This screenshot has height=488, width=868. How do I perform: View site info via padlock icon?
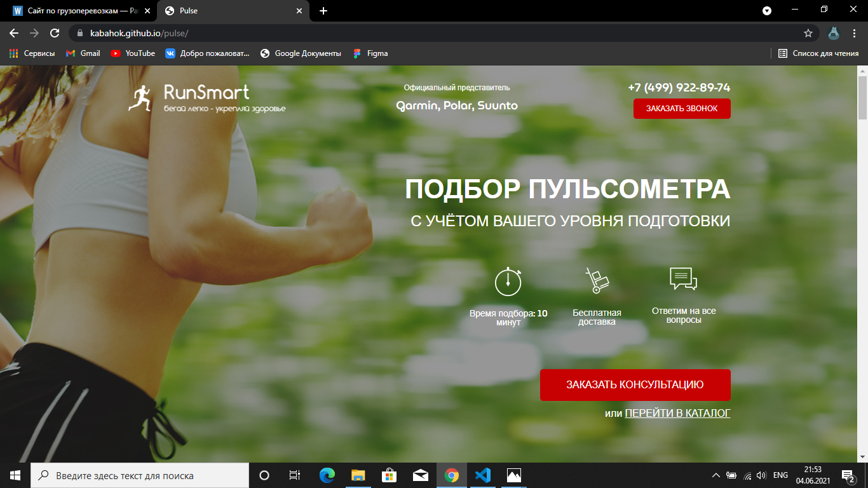pyautogui.click(x=80, y=33)
